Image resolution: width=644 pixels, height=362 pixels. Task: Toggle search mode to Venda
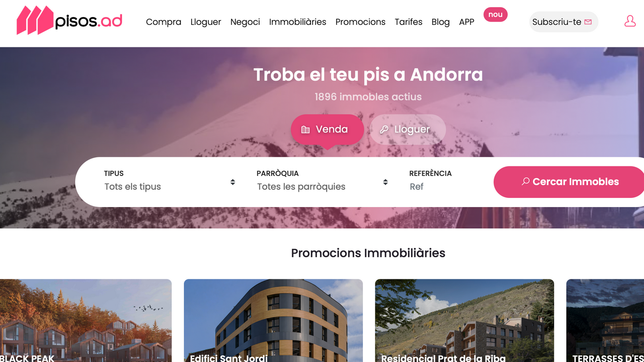327,130
